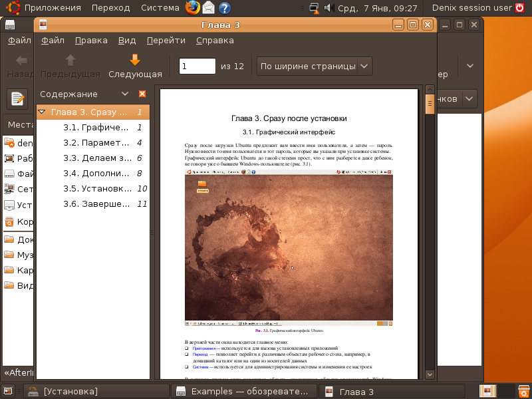
Task: Click the date and time clock
Action: click(377, 8)
